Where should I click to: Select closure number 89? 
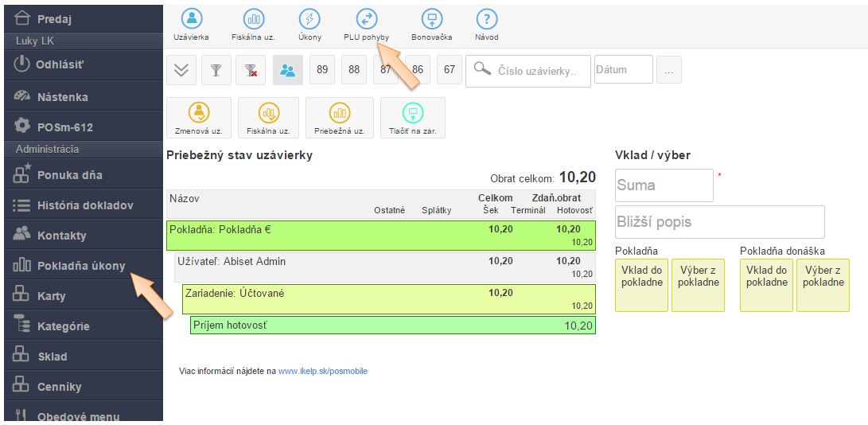tap(322, 70)
